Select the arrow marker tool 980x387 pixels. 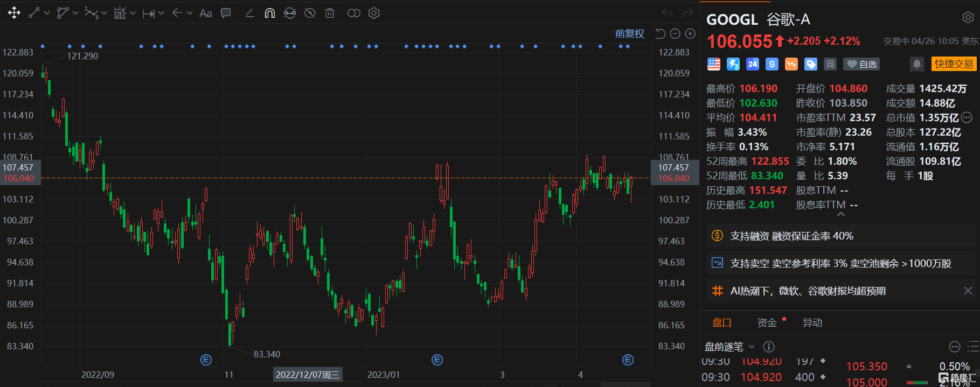177,13
